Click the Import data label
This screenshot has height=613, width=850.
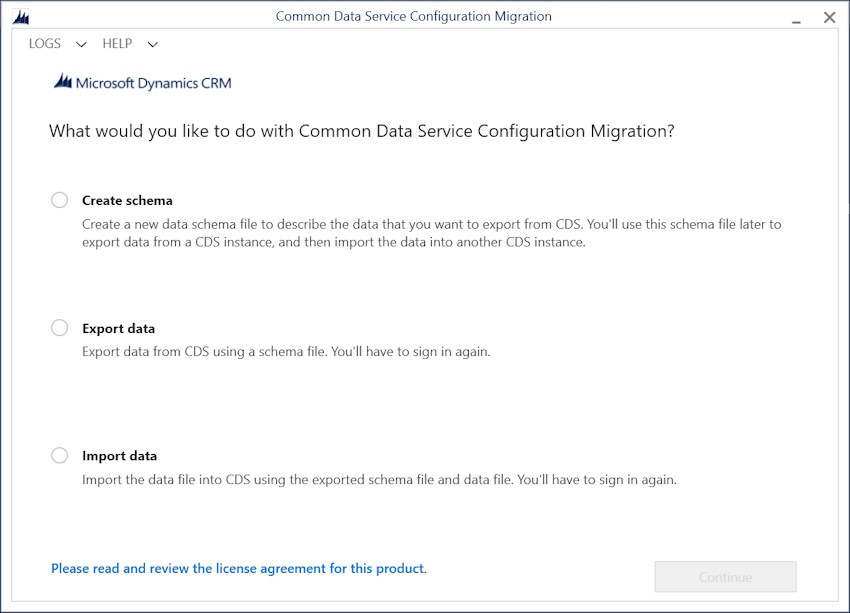click(120, 456)
